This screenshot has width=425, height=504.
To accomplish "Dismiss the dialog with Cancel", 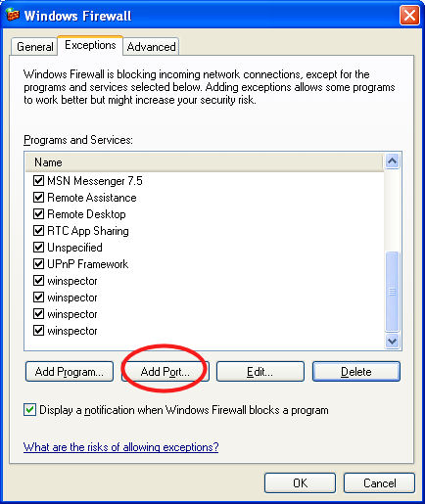I will coord(380,483).
